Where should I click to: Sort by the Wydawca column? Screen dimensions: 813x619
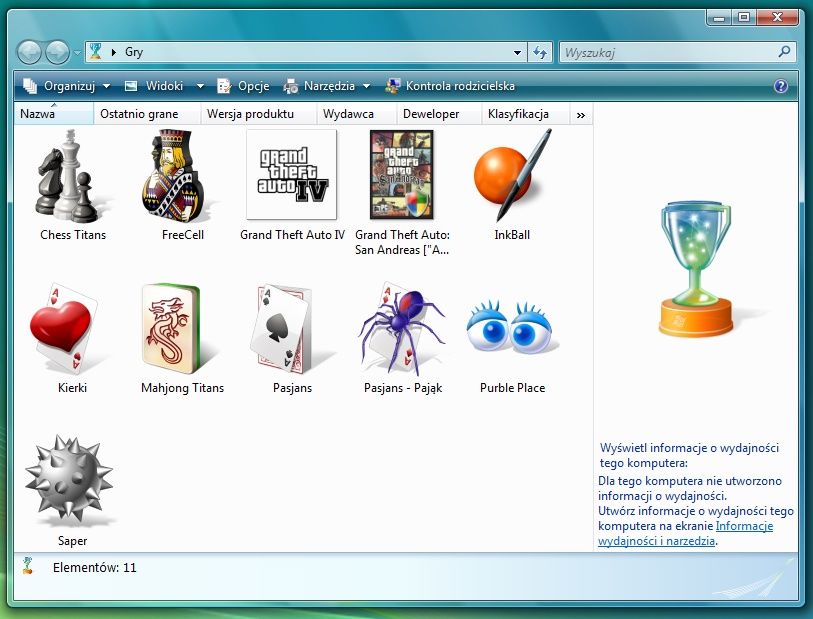pyautogui.click(x=356, y=114)
